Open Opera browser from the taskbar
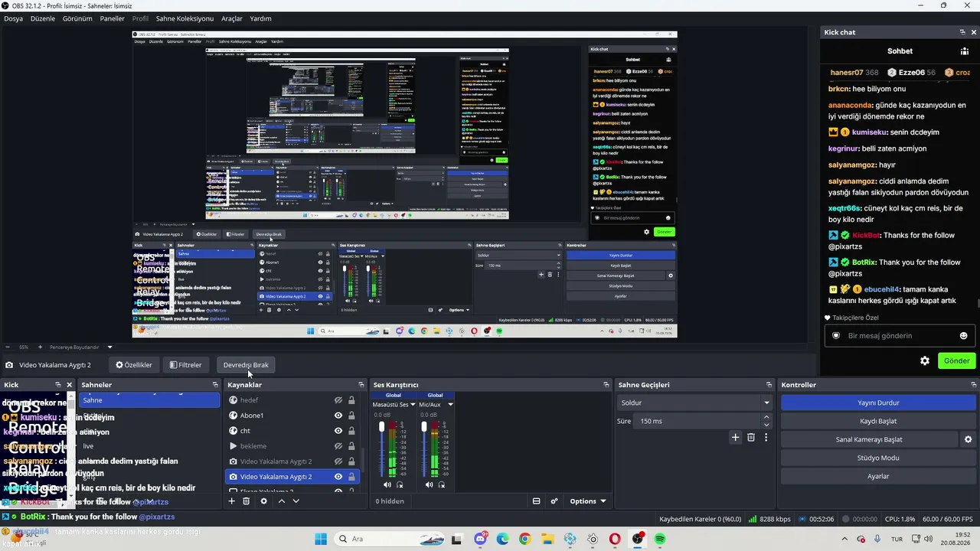The height and width of the screenshot is (551, 980). pyautogui.click(x=615, y=539)
